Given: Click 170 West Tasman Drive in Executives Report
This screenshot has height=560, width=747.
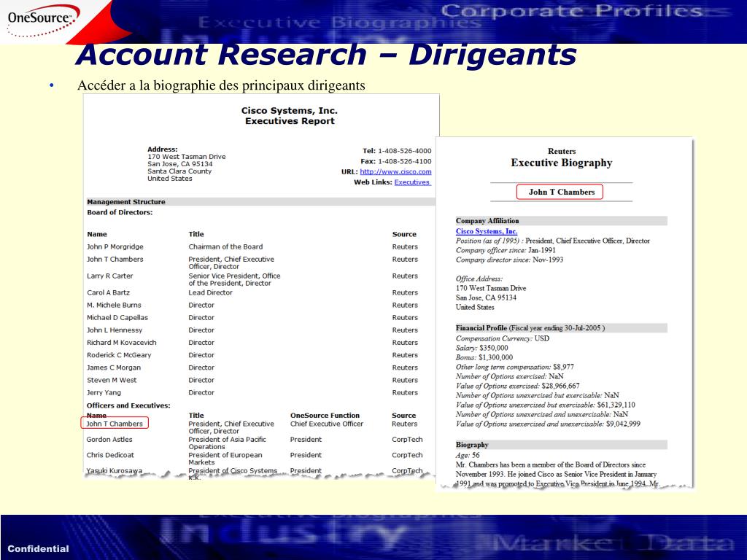Looking at the screenshot, I should (x=186, y=156).
